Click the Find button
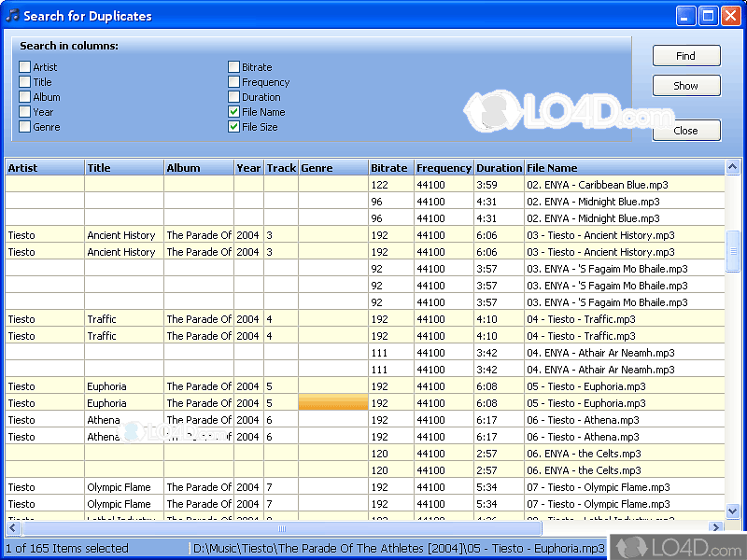The image size is (747, 560). (686, 56)
